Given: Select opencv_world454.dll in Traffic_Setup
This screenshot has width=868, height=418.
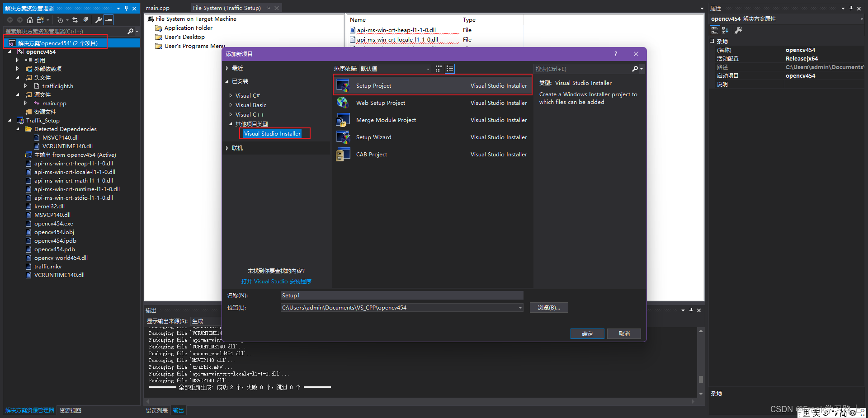Looking at the screenshot, I should (x=61, y=258).
